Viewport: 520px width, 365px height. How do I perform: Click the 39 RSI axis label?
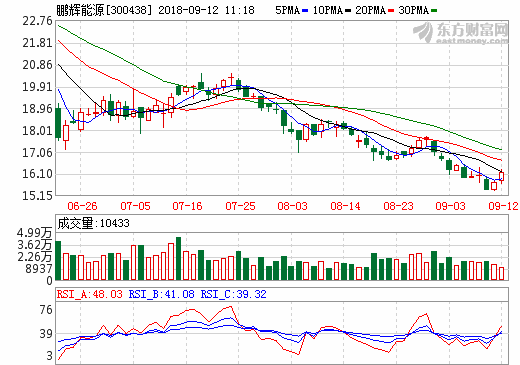coord(46,334)
